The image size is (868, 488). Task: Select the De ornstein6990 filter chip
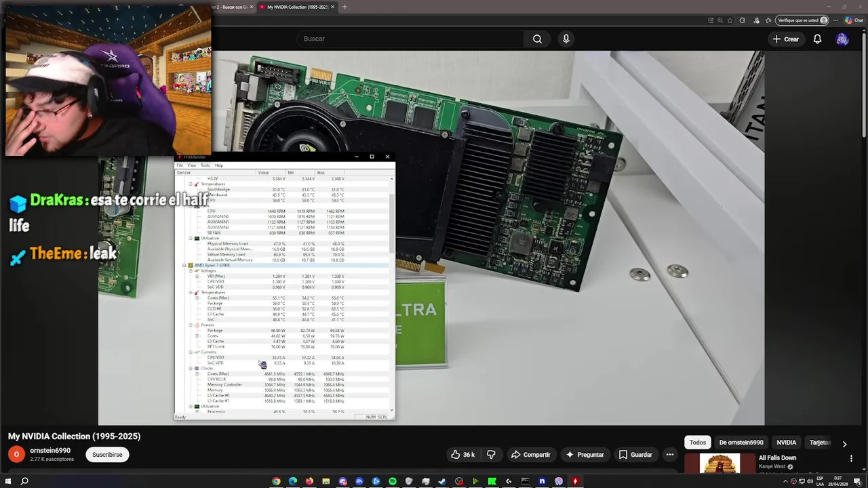point(741,443)
